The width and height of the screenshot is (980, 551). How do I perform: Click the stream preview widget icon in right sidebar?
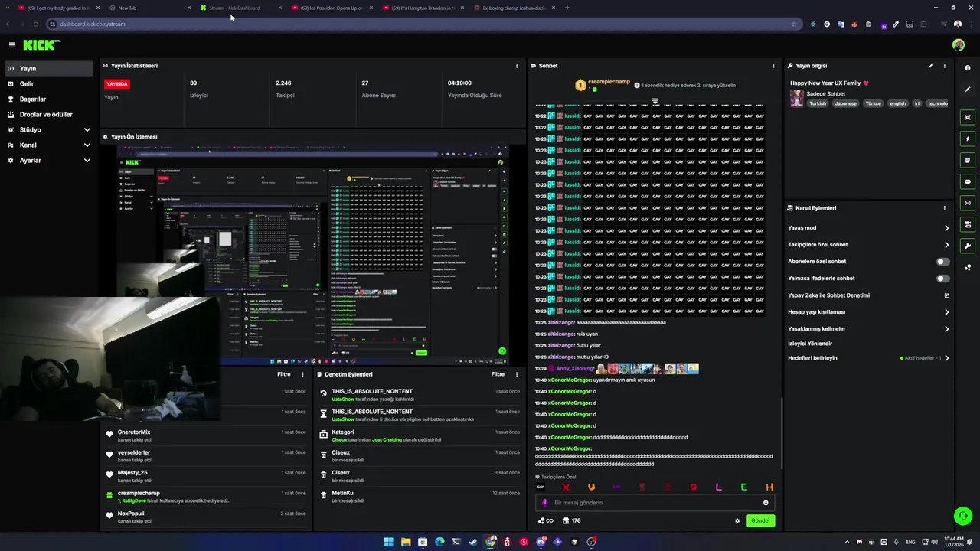tap(968, 117)
